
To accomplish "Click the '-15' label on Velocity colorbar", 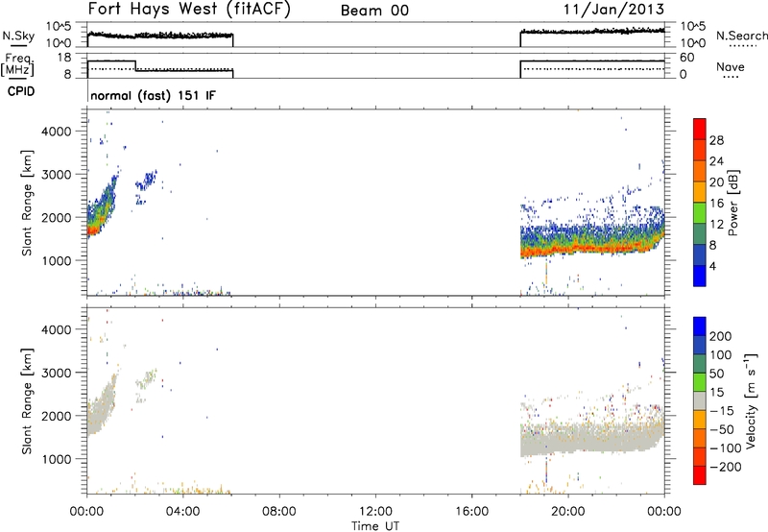I will [720, 411].
